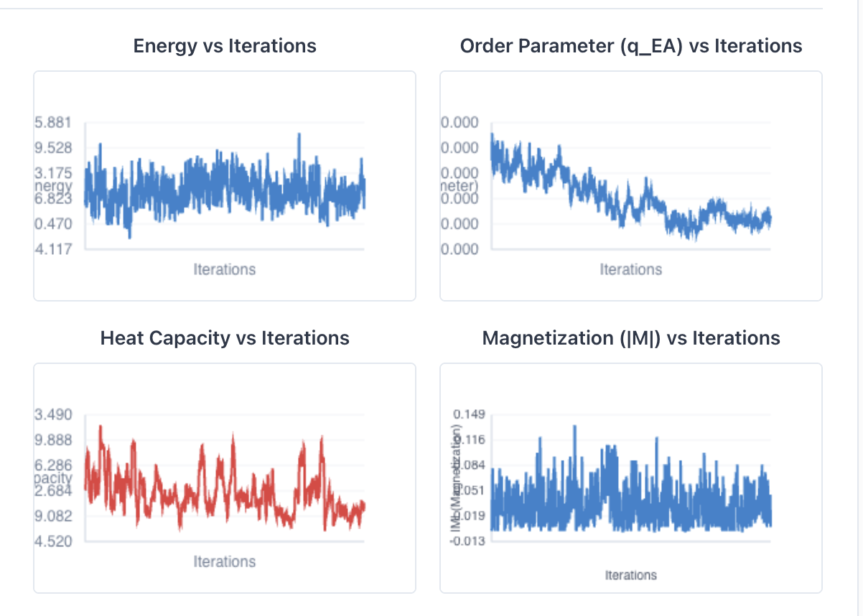Click the red Heat Capacity line plot
The width and height of the screenshot is (863, 616).
click(225, 477)
